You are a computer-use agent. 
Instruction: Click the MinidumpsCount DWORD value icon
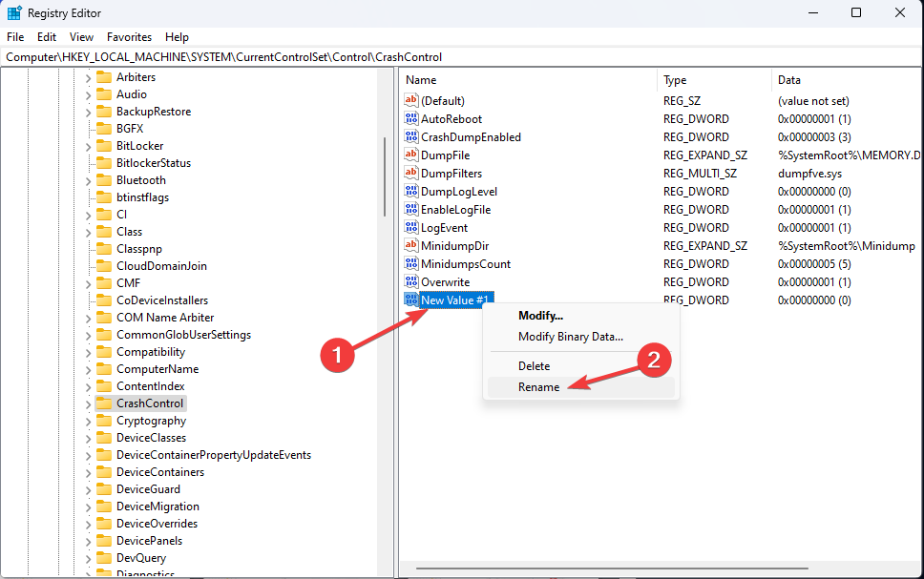(410, 264)
